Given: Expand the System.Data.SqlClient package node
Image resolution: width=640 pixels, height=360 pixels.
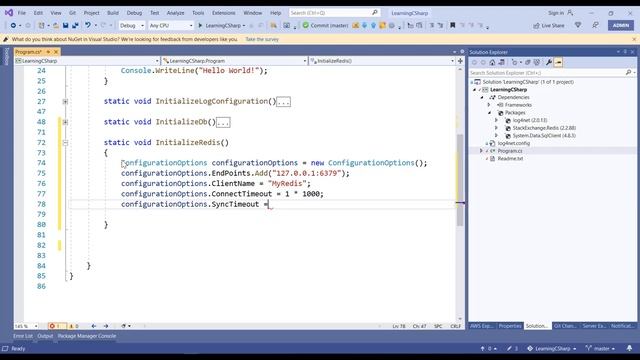Looking at the screenshot, I should [x=496, y=136].
